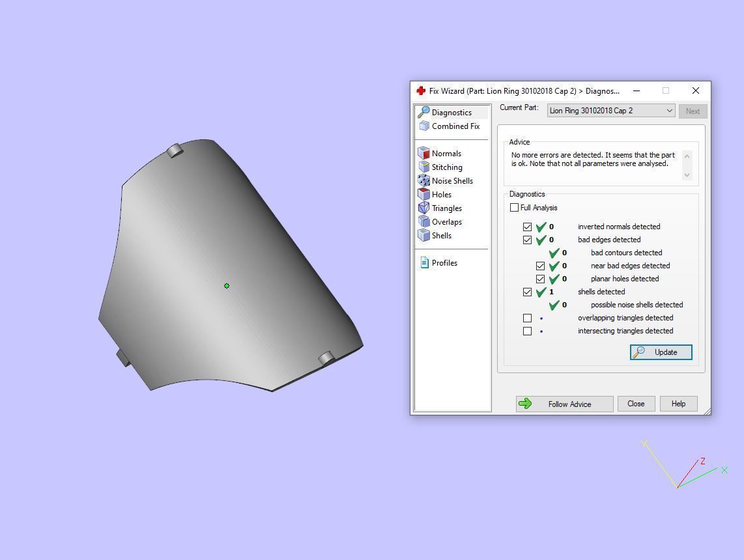Image resolution: width=744 pixels, height=560 pixels.
Task: Click the Close button in the wizard
Action: click(x=636, y=404)
